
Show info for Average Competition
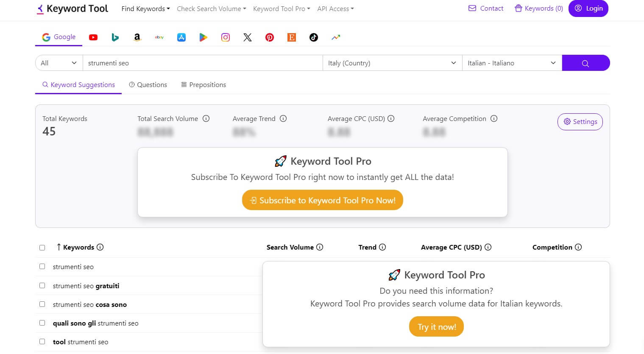click(494, 118)
